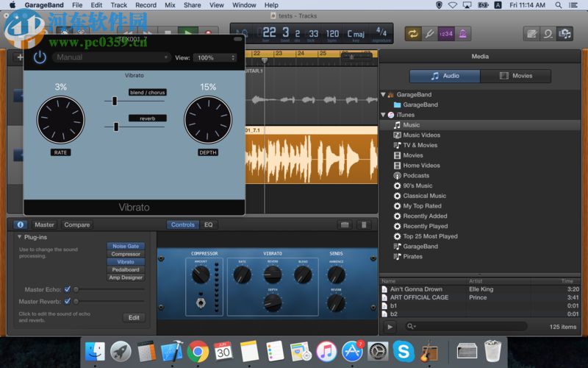588x368 pixels.
Task: Select the Vibrato plug-in slot
Action: click(x=126, y=262)
